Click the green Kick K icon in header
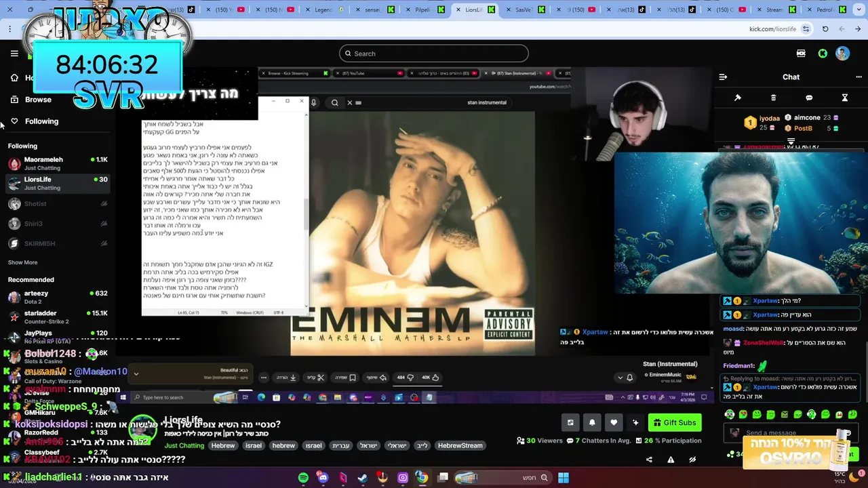Image resolution: width=868 pixels, height=488 pixels. (x=823, y=54)
